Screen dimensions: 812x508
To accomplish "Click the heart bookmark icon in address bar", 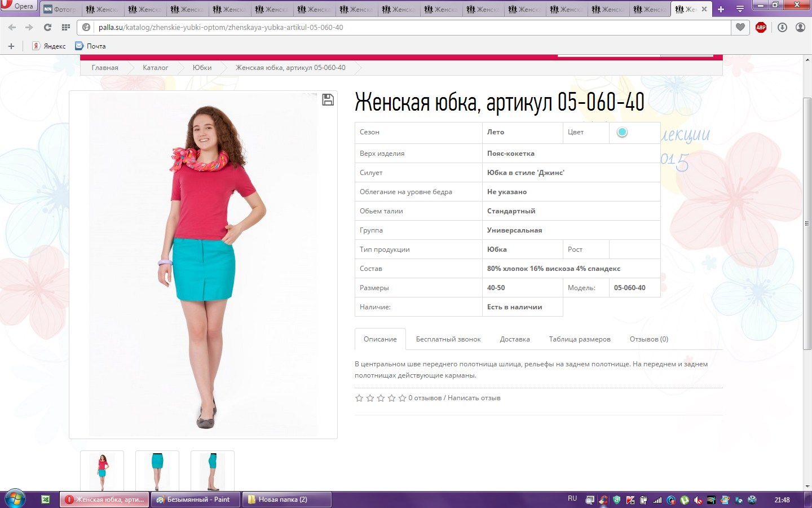I will tap(740, 27).
